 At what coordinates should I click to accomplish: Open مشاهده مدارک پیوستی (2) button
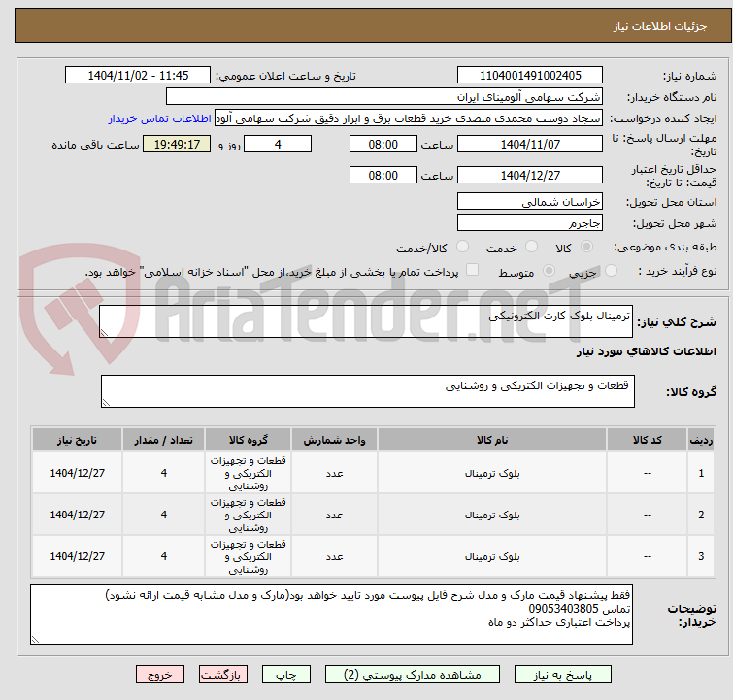pyautogui.click(x=413, y=675)
